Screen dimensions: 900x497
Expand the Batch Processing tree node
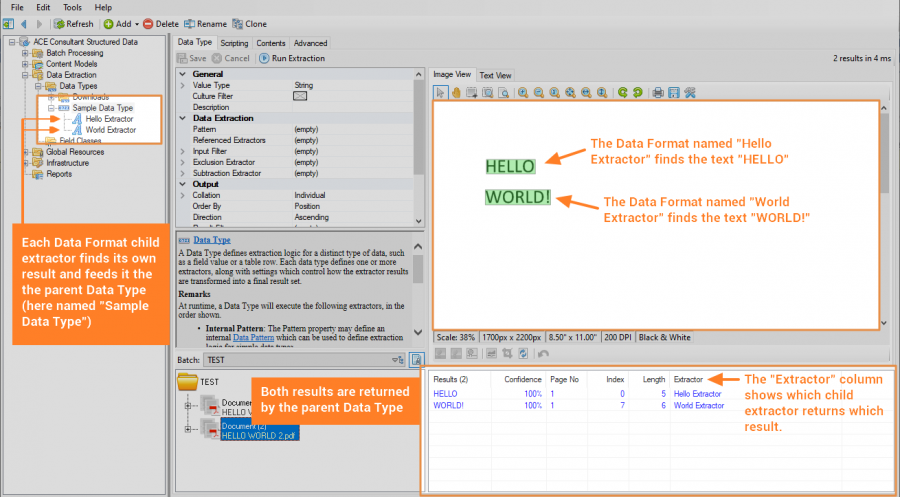24,53
